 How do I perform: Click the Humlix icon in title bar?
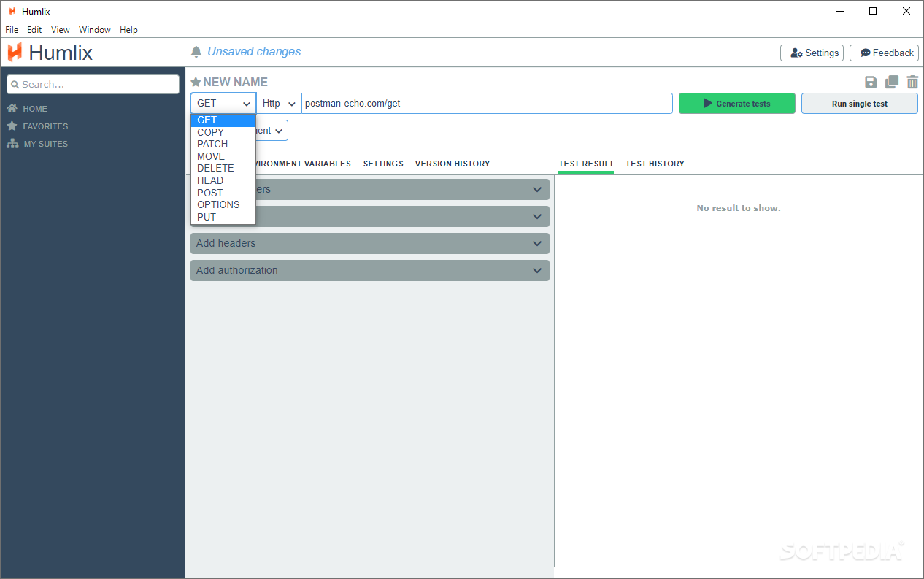12,11
